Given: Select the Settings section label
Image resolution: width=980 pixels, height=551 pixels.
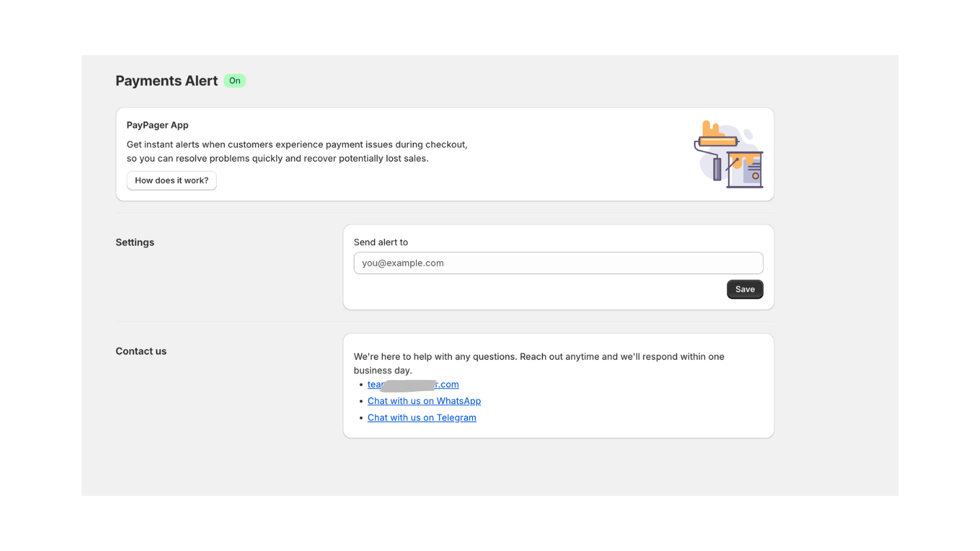Looking at the screenshot, I should (x=135, y=242).
